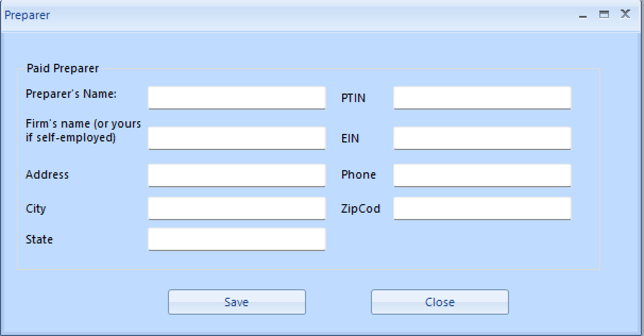
Task: Minimize the Preparer window
Action: (583, 15)
